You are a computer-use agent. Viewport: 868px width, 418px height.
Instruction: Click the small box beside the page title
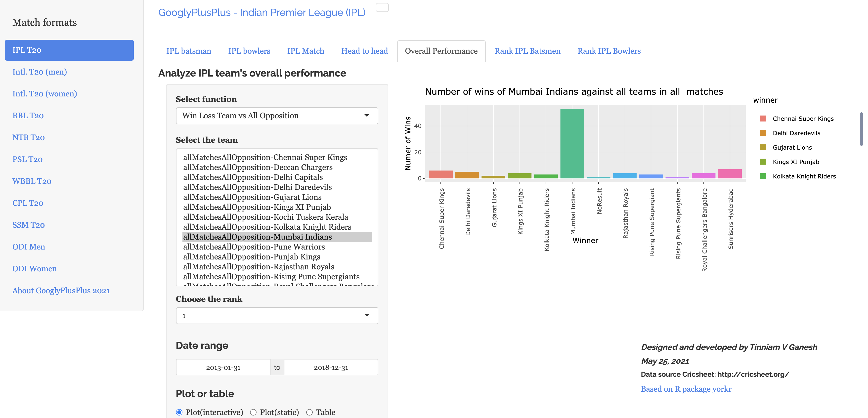pos(382,7)
